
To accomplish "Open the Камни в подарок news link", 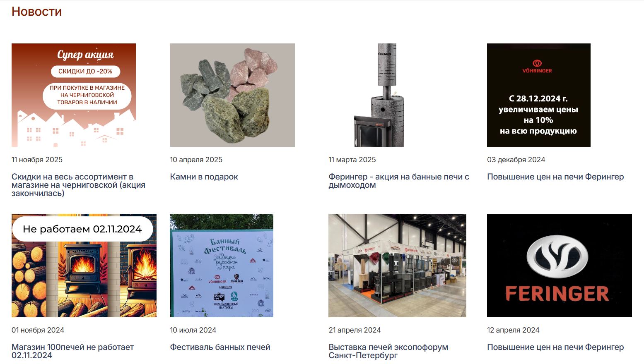I will click(x=204, y=177).
